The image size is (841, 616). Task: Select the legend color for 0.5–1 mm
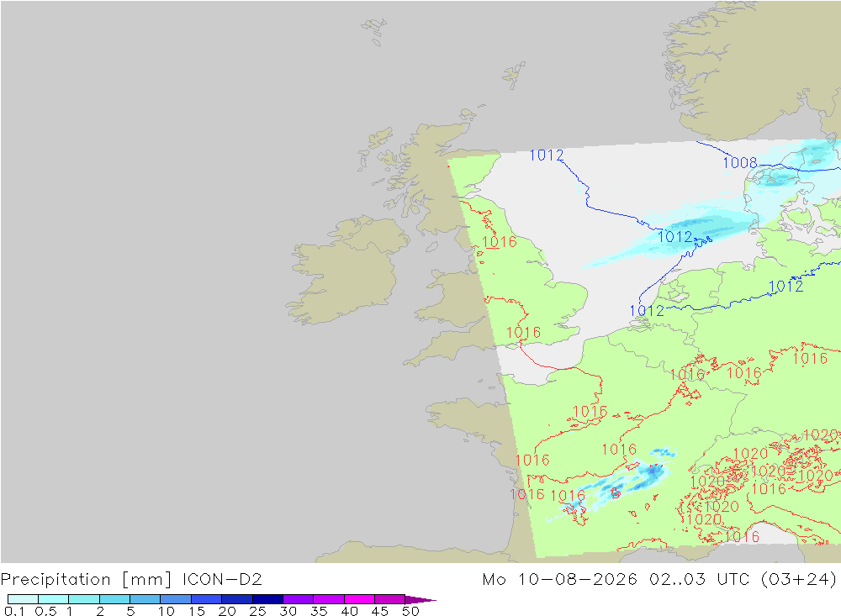(53, 599)
